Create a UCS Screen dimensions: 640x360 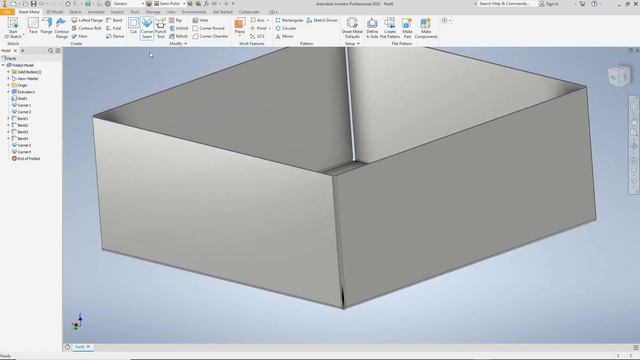(x=258, y=36)
